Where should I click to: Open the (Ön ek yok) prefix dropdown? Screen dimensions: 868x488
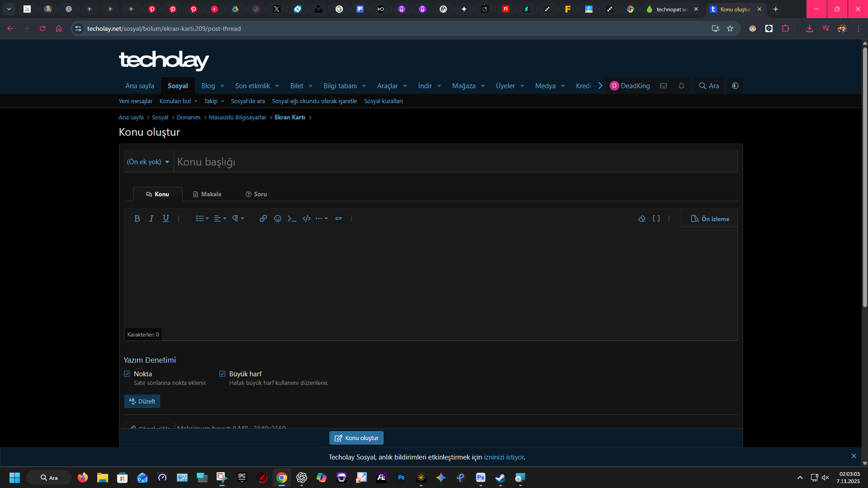pyautogui.click(x=148, y=162)
